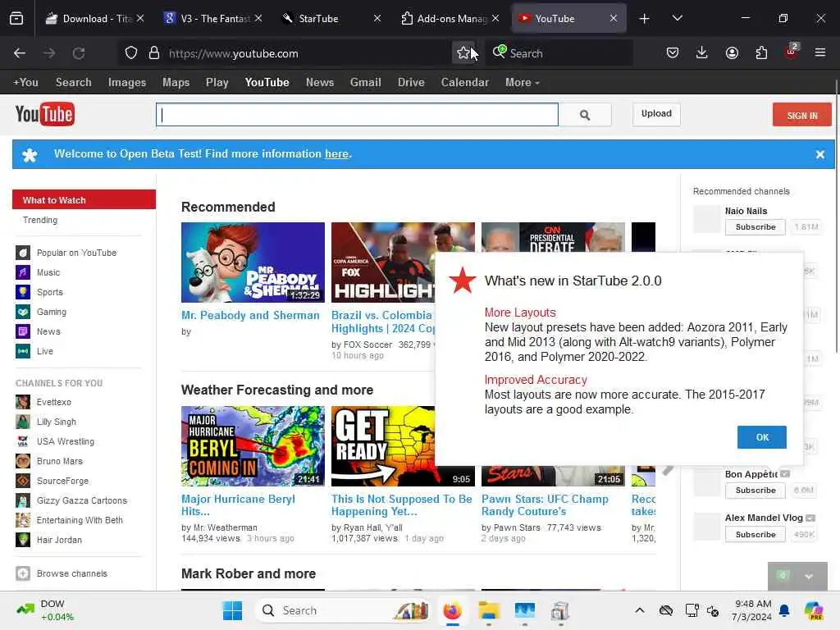
Task: Open the Firefox View icon
Action: coord(16,18)
